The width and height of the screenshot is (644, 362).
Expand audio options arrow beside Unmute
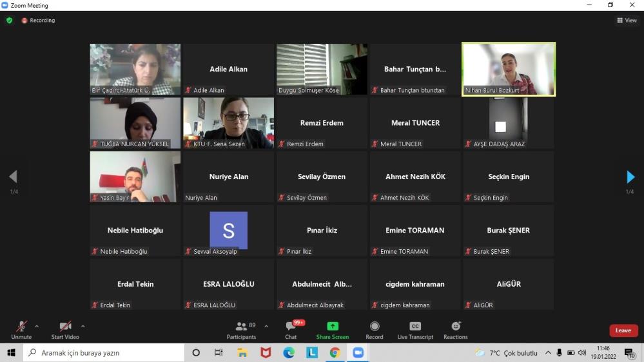pos(37,326)
